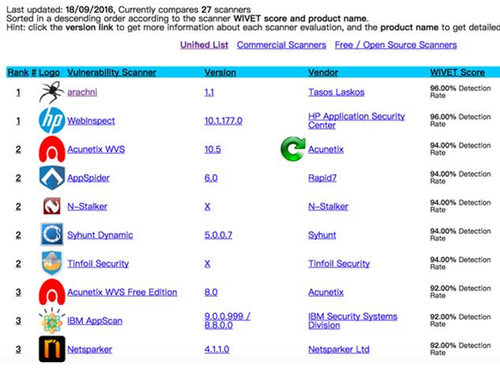Open Tasos Laskos vendor link
The image size is (500, 369).
click(x=336, y=92)
